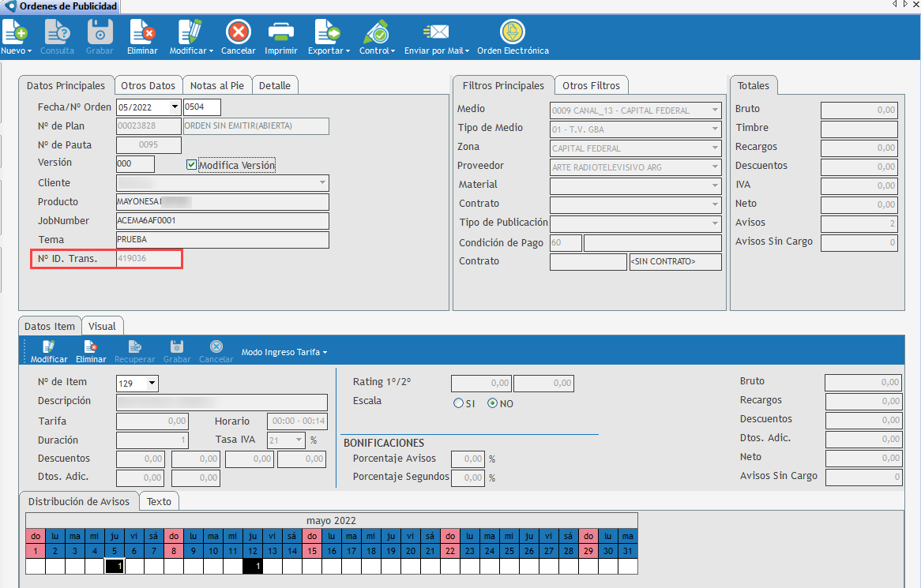Image resolution: width=921 pixels, height=588 pixels.
Task: Click the Control checkmark icon
Action: coord(376,32)
